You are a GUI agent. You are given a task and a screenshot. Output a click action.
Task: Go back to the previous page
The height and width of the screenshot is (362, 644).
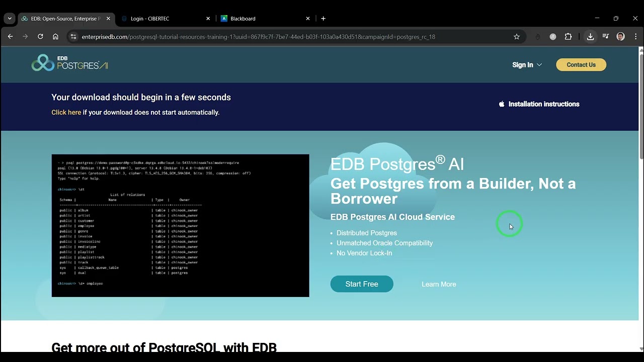(10, 37)
